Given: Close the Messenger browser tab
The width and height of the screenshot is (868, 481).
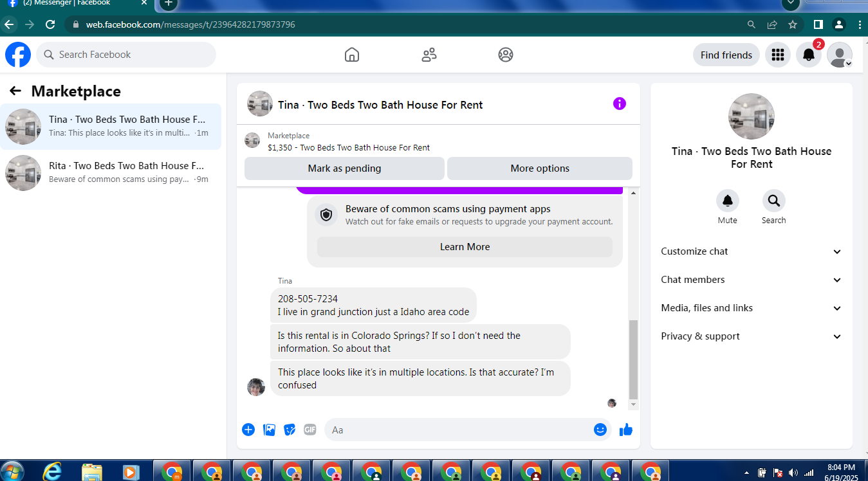Looking at the screenshot, I should (144, 3).
